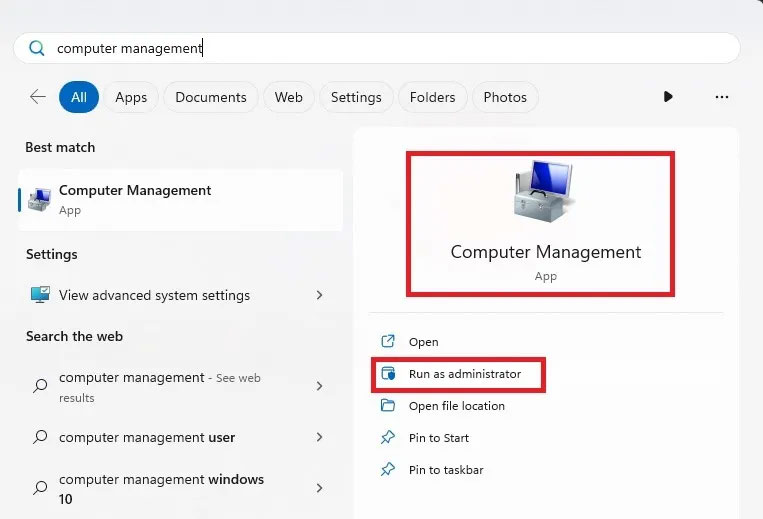
Task: Click the Pin to Start pin icon
Action: click(x=388, y=438)
